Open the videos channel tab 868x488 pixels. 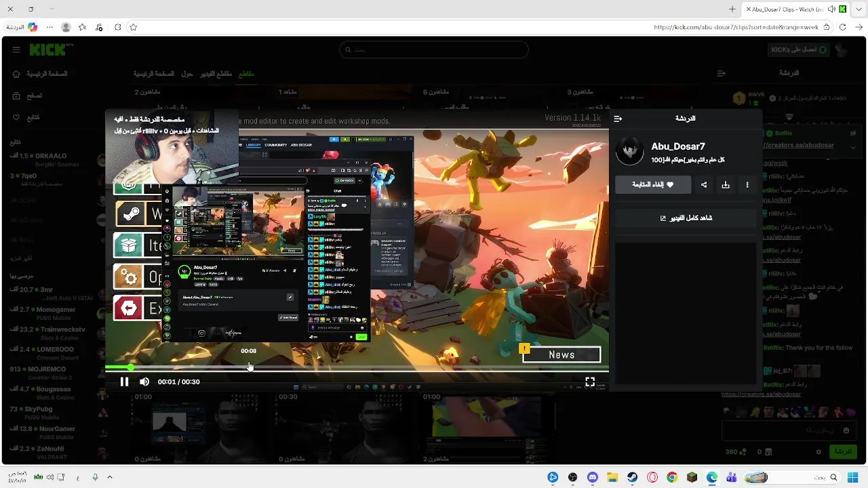[x=216, y=74]
